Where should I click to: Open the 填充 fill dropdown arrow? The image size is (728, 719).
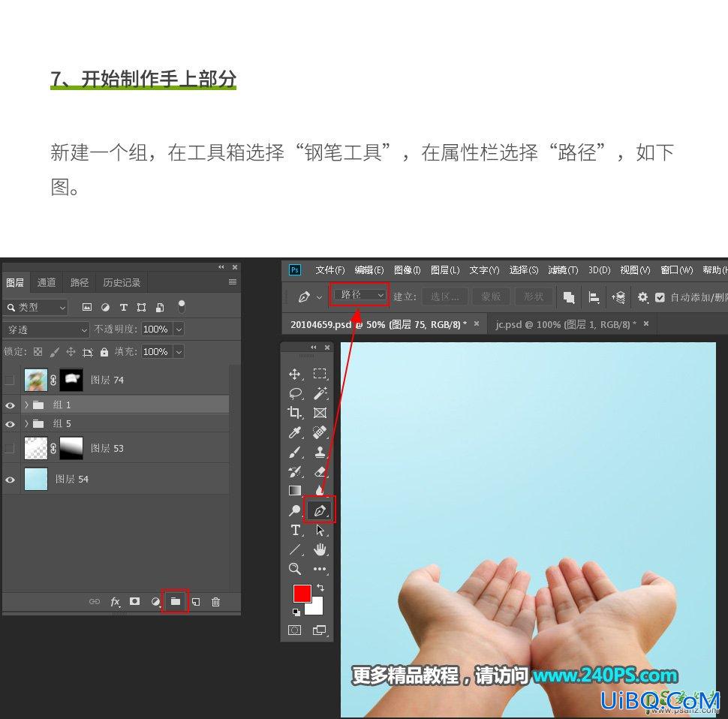pos(179,352)
